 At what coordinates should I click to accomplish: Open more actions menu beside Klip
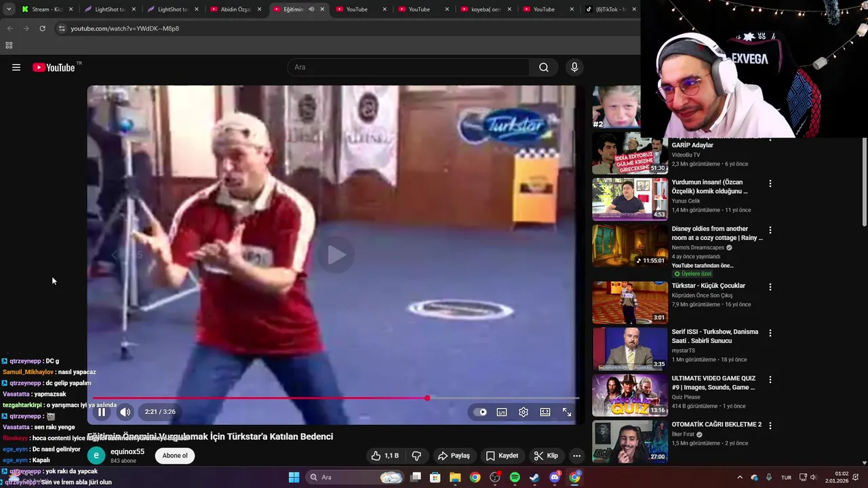pos(576,456)
